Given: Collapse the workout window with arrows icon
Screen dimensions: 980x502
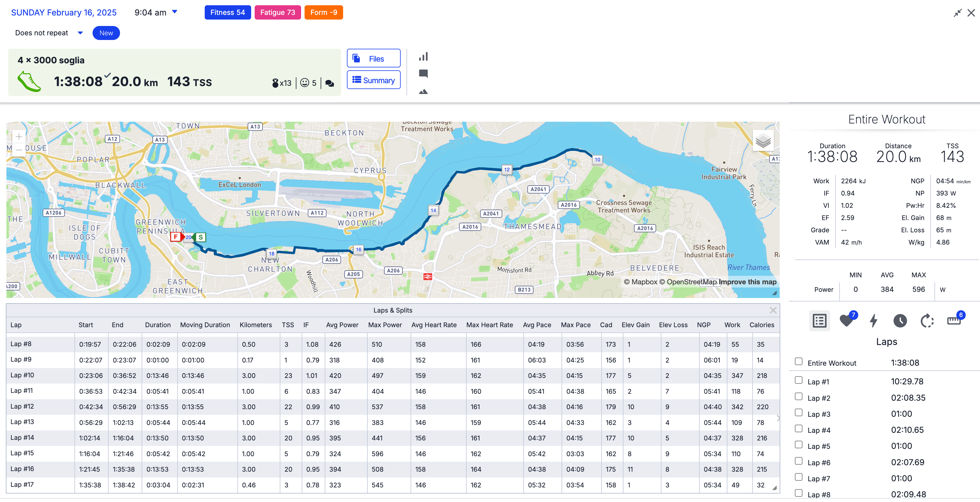Looking at the screenshot, I should (x=957, y=13).
